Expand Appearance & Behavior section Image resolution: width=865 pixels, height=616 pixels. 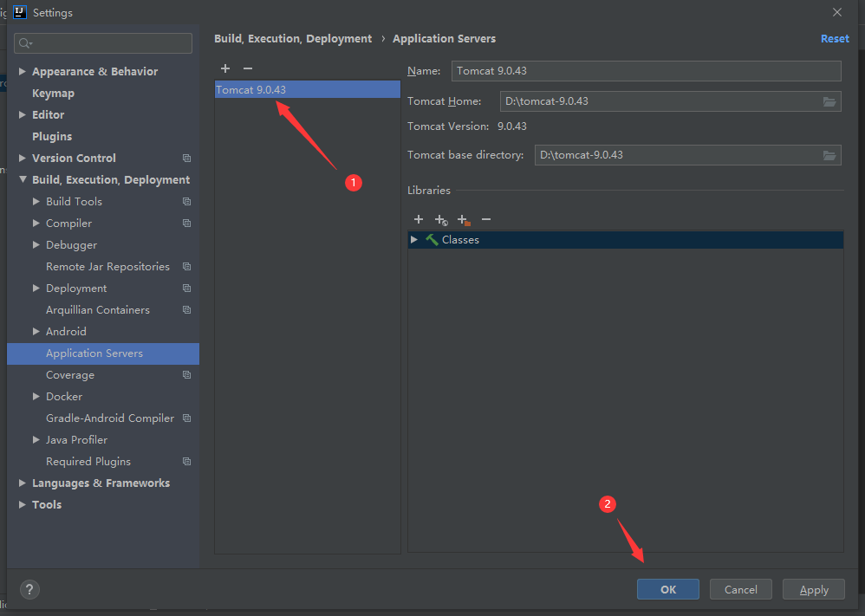coord(22,71)
